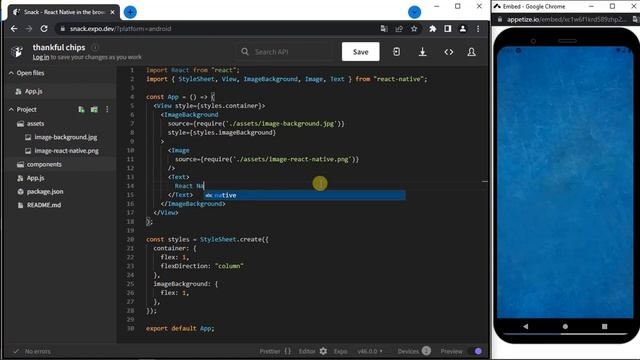The width and height of the screenshot is (640, 360).
Task: Click the Expo label in status bar
Action: [x=340, y=351]
